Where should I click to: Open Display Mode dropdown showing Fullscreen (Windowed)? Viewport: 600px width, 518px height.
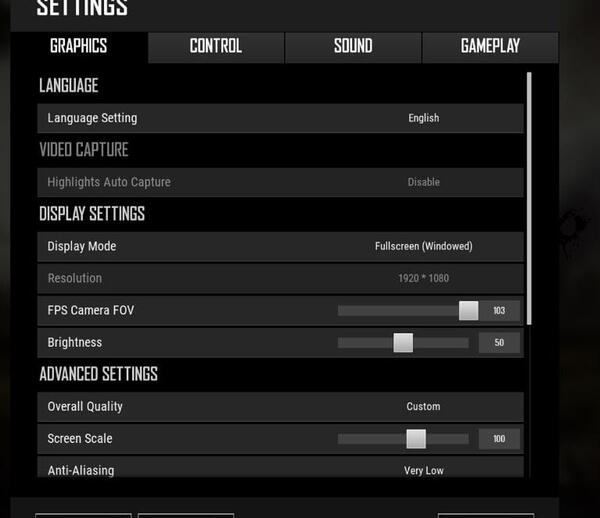[424, 246]
